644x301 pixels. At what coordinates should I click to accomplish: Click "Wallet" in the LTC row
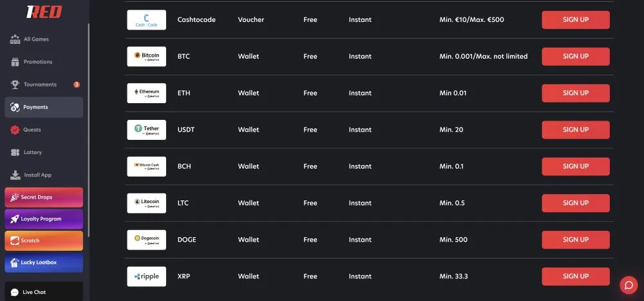[249, 203]
